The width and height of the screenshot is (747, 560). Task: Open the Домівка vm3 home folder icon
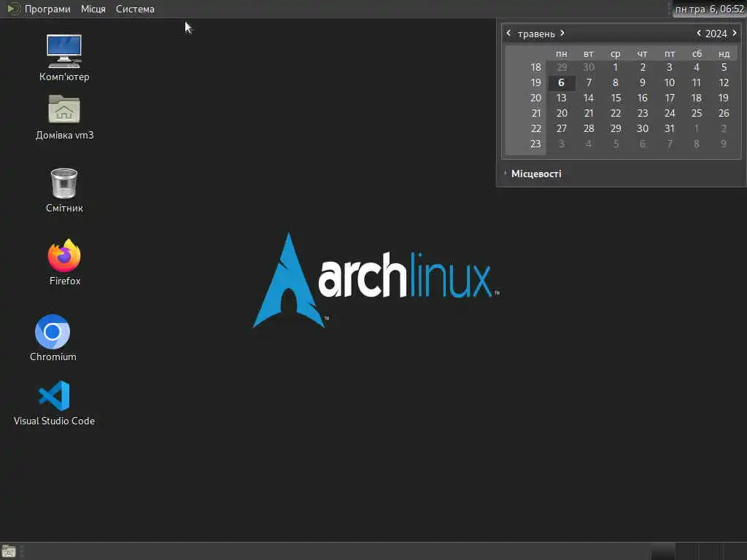click(64, 117)
